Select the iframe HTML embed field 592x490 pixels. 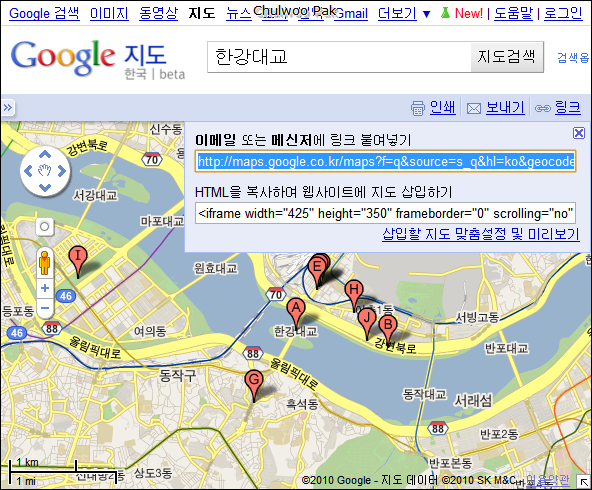[385, 213]
